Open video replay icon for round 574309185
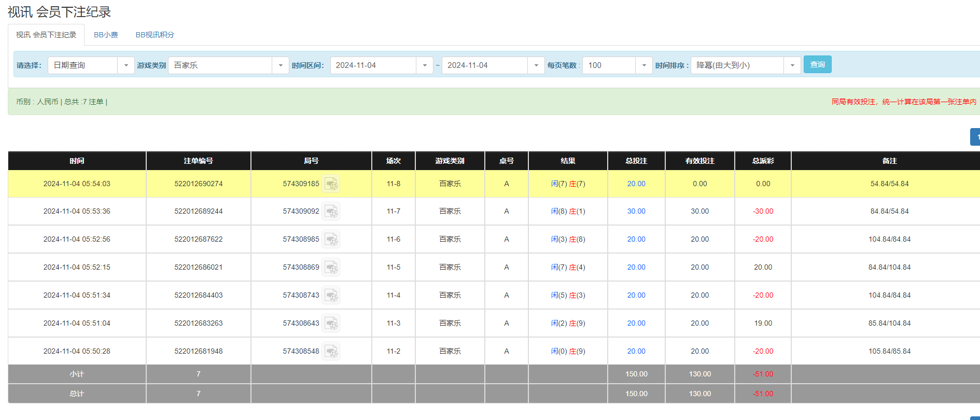 pyautogui.click(x=331, y=184)
